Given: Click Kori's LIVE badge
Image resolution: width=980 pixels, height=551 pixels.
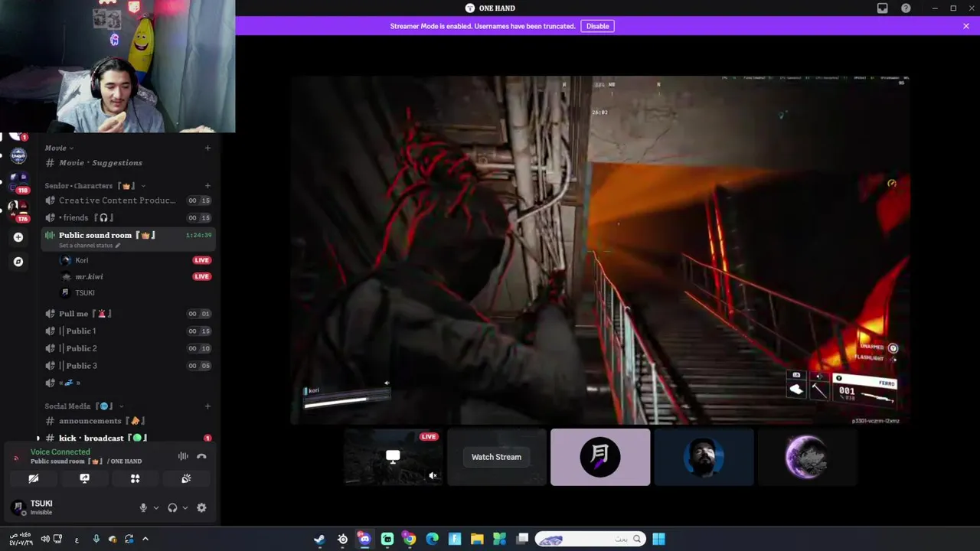Looking at the screenshot, I should click(x=202, y=260).
